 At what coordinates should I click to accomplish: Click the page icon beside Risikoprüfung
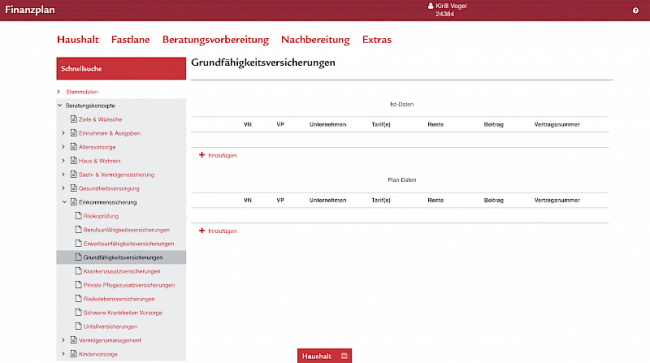(x=78, y=215)
